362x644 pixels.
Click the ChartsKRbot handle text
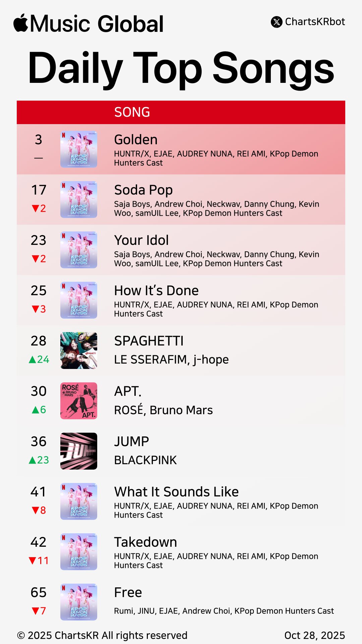(315, 22)
